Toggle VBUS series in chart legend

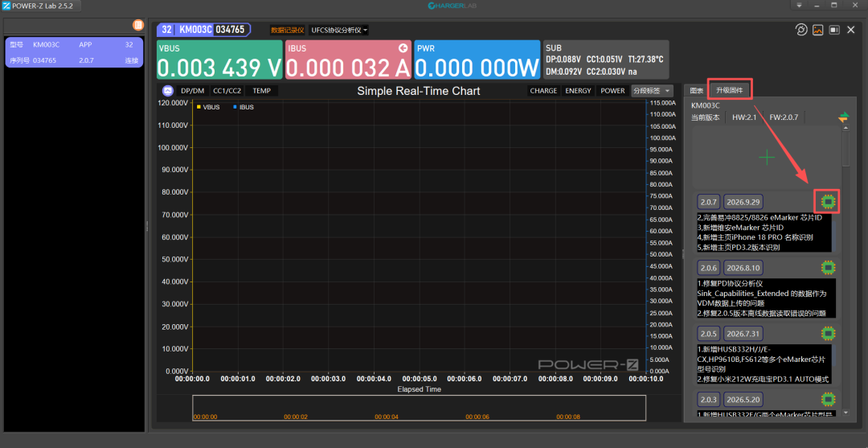[x=208, y=107]
